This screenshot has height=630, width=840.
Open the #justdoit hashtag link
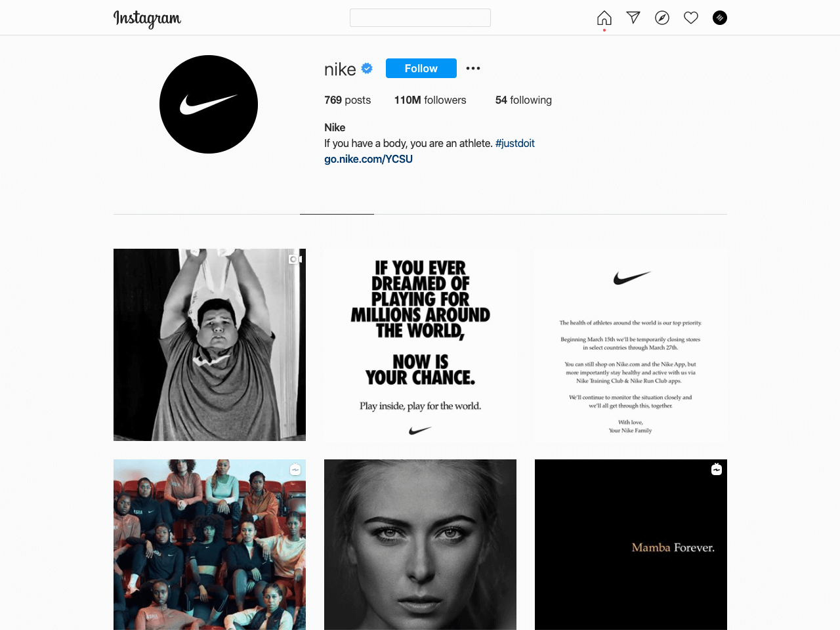[x=515, y=143]
